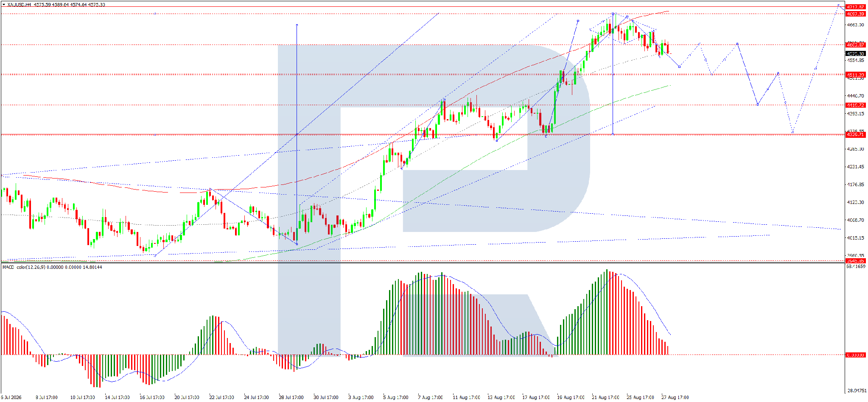Click the 13 Aug 17:00 time axis label

pos(501,398)
